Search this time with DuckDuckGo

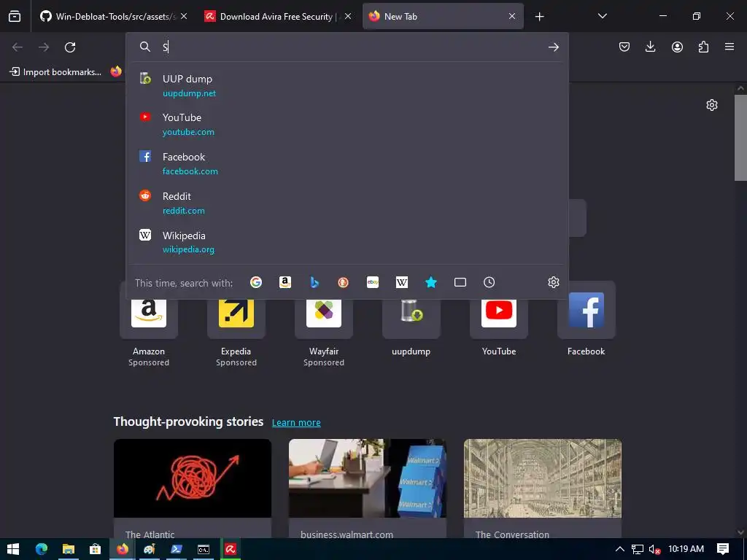click(343, 282)
